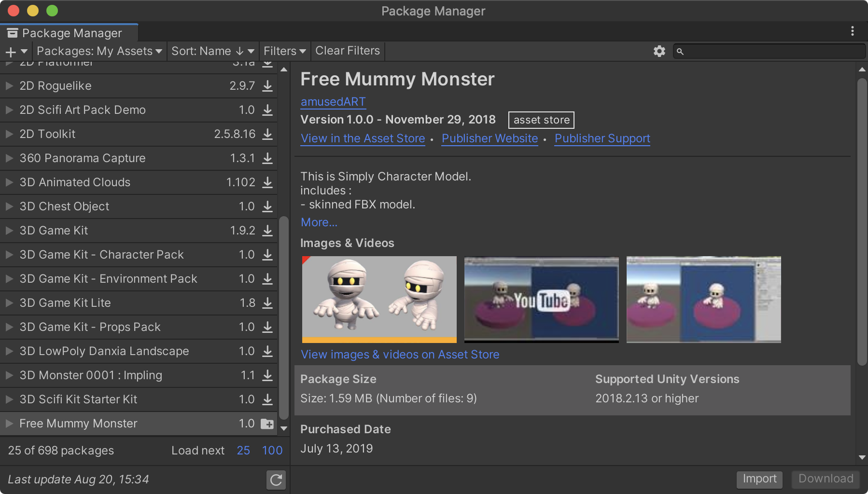Viewport: 868px width, 494px height.
Task: Load next 100 packages
Action: pos(272,451)
